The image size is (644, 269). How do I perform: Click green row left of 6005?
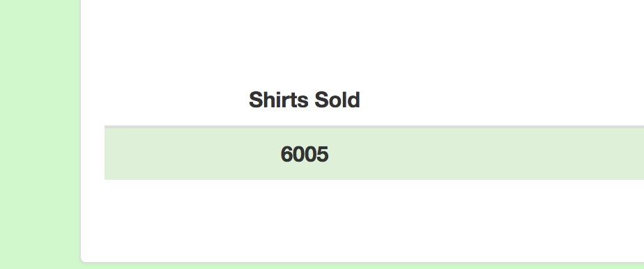[192, 154]
